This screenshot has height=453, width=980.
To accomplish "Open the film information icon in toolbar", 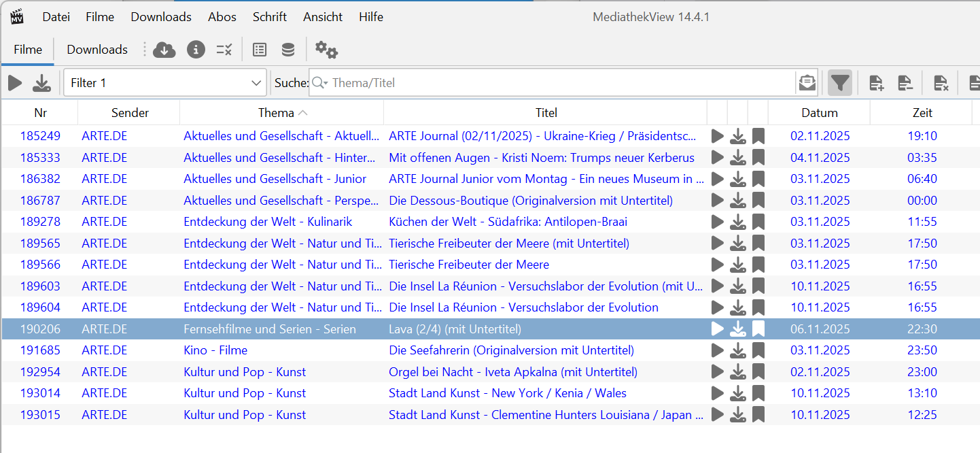I will (196, 50).
